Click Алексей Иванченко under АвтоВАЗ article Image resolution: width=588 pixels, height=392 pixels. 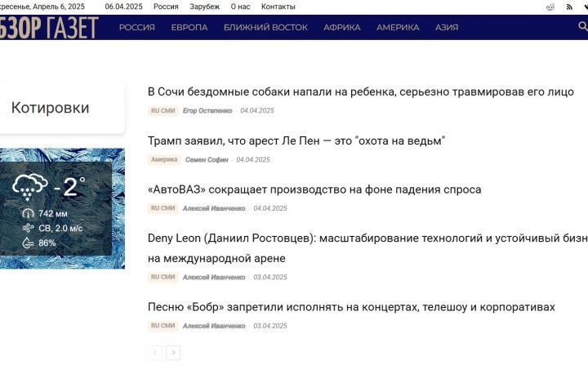(214, 208)
